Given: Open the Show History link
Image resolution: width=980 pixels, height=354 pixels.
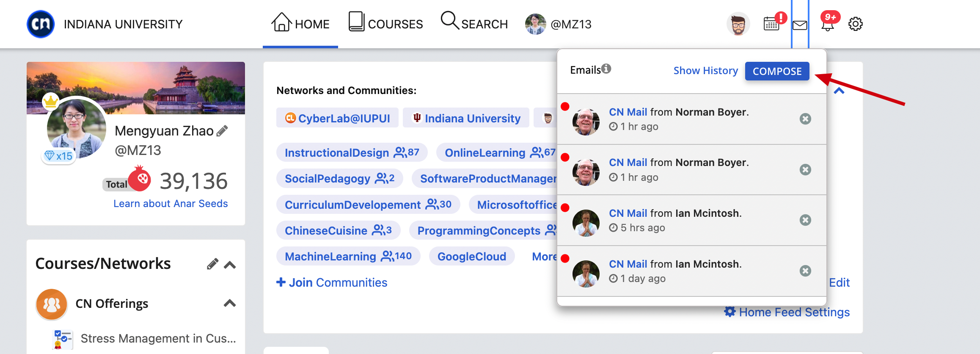Looking at the screenshot, I should click(705, 71).
